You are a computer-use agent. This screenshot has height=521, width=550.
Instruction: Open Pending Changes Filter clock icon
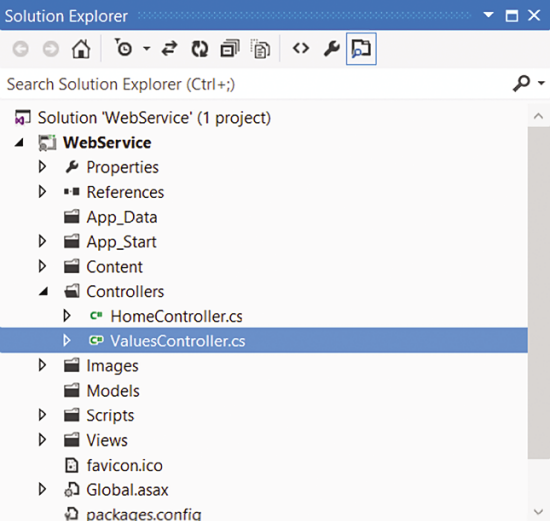pyautogui.click(x=123, y=48)
